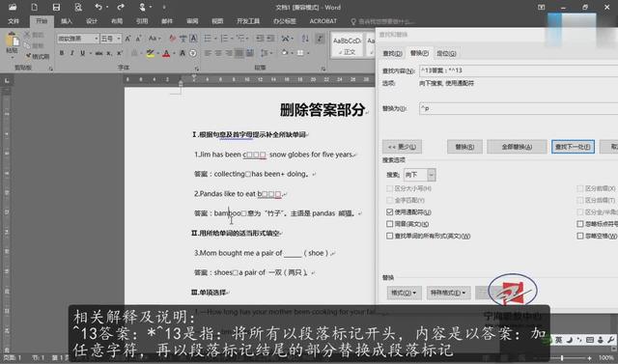Open print preview from quick access toolbar
618x364 pixels.
coord(78,7)
